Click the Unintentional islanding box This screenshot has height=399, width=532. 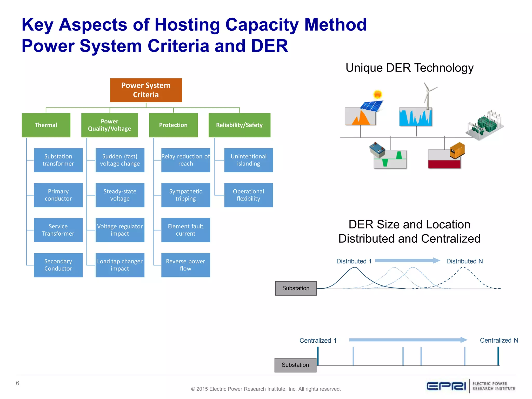[x=248, y=160]
